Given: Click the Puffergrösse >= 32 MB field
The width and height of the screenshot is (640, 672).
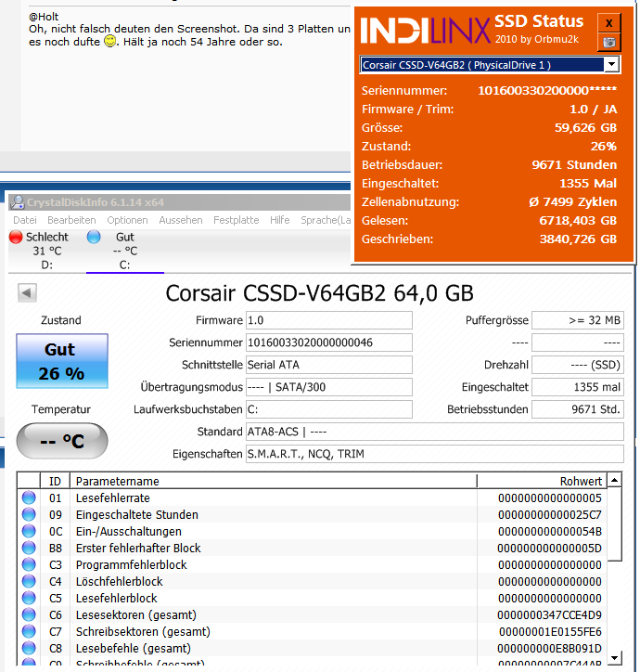Looking at the screenshot, I should 578,320.
